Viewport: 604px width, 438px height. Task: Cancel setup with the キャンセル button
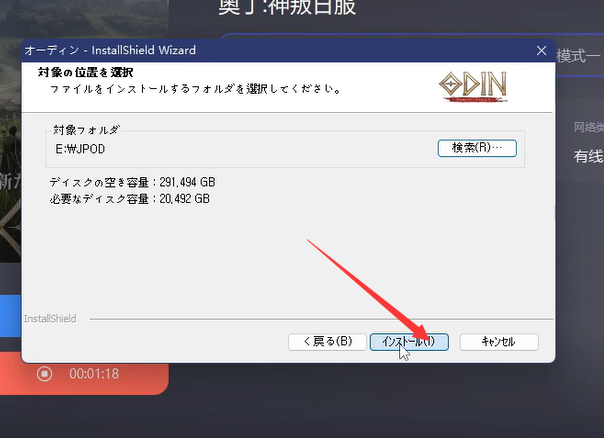point(499,342)
